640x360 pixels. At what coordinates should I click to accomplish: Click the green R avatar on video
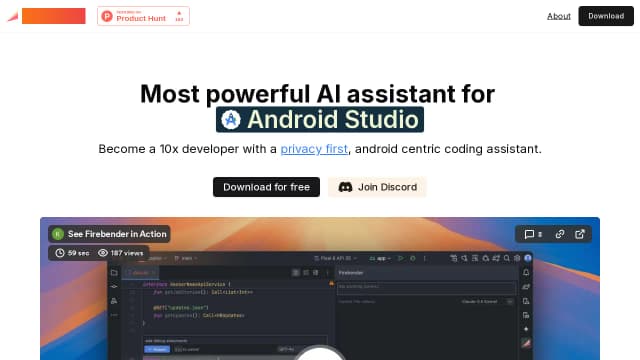click(x=58, y=234)
